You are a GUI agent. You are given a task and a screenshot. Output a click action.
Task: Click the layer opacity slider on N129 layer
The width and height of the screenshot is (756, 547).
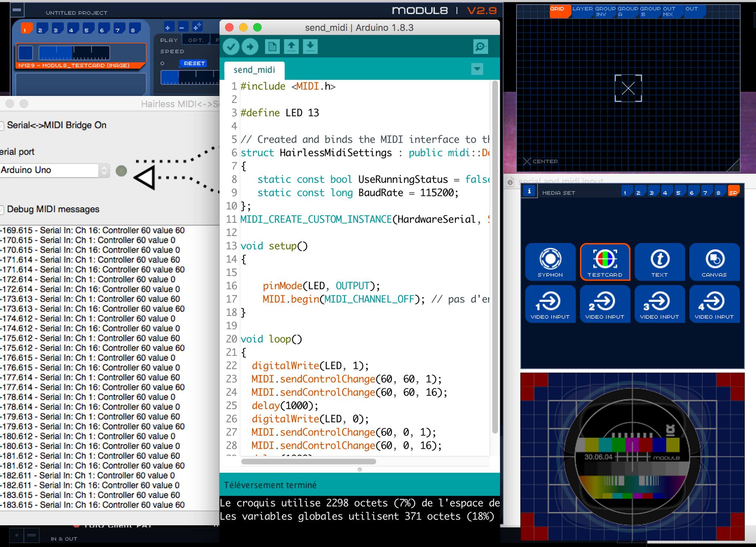tap(74, 53)
